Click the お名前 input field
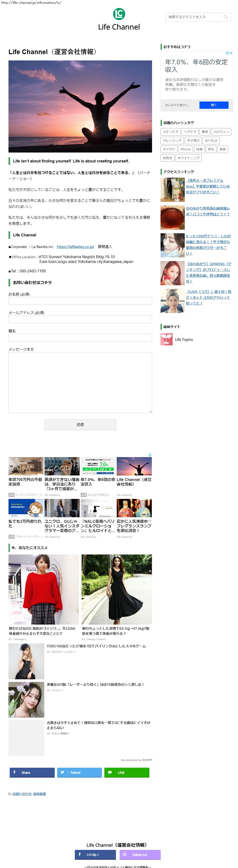The width and height of the screenshot is (238, 868). pyautogui.click(x=80, y=301)
